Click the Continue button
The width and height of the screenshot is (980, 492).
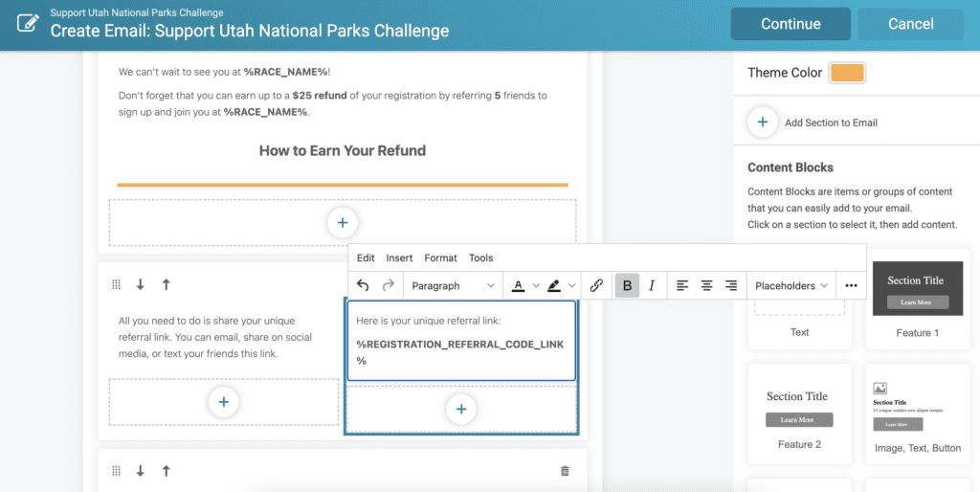791,24
